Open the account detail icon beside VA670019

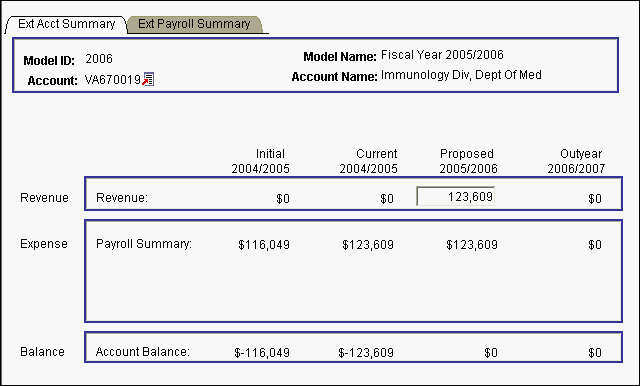(148, 79)
